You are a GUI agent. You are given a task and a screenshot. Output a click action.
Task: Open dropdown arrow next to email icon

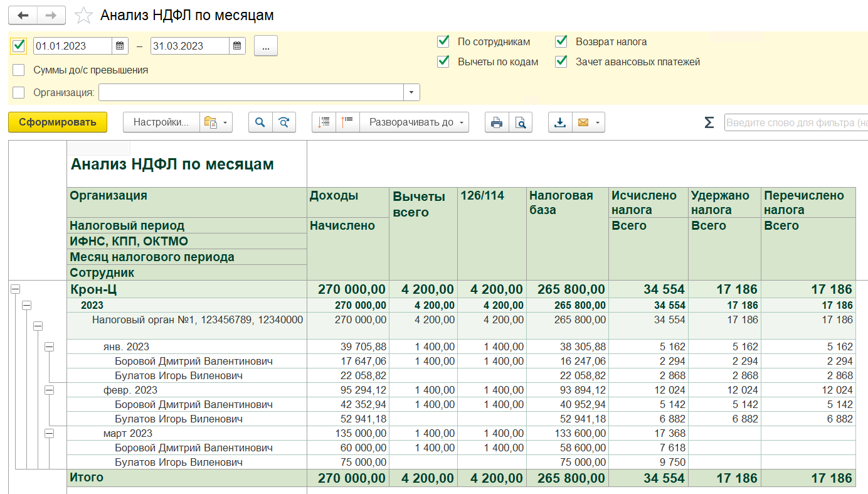(599, 122)
